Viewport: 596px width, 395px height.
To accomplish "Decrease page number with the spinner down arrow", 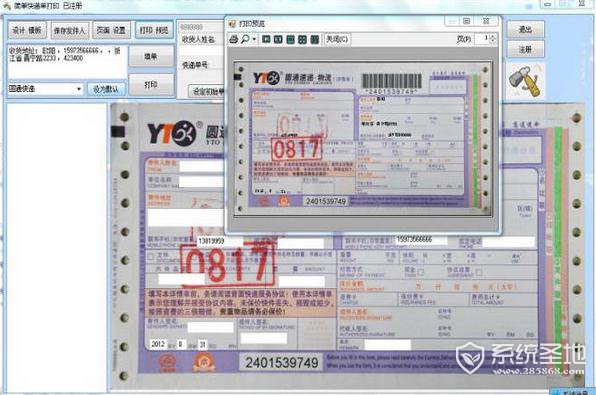I will (x=493, y=41).
